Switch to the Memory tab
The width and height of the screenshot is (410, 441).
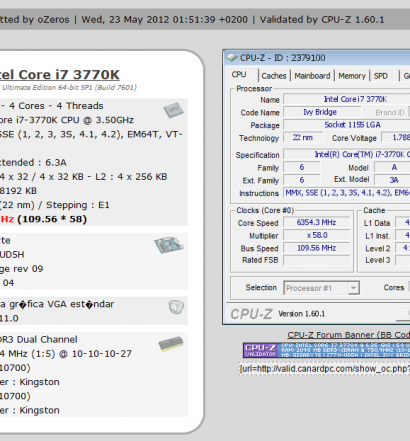[352, 76]
